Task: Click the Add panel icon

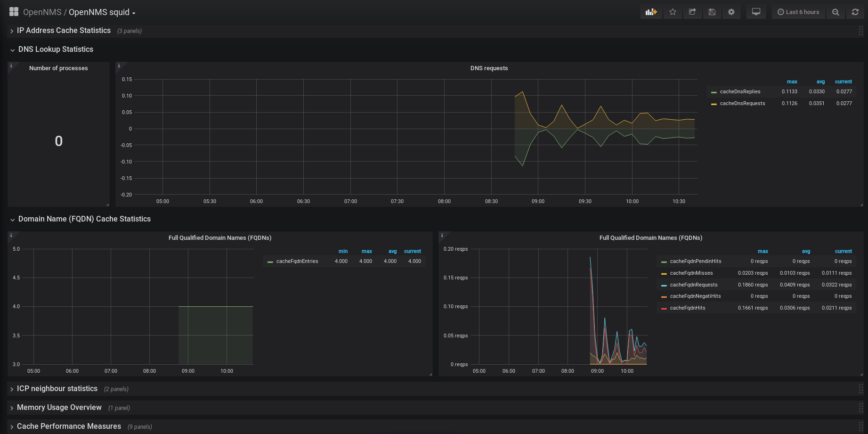Action: [651, 12]
